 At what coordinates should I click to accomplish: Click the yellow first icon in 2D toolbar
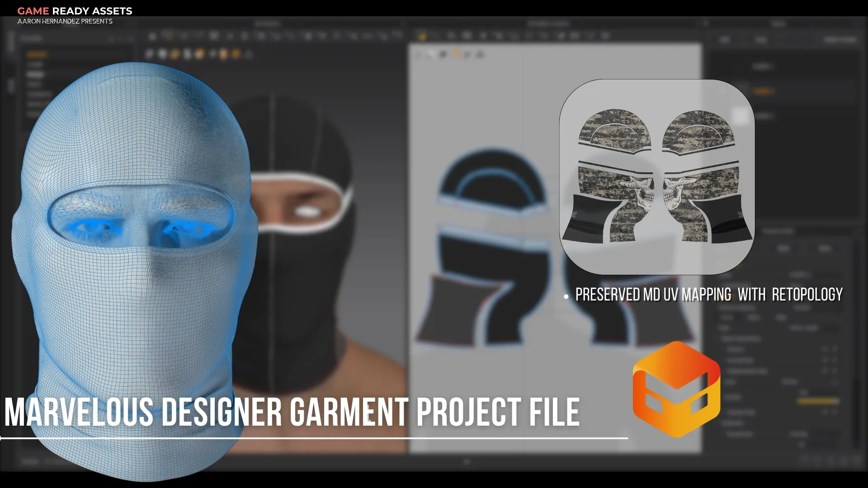[x=422, y=36]
